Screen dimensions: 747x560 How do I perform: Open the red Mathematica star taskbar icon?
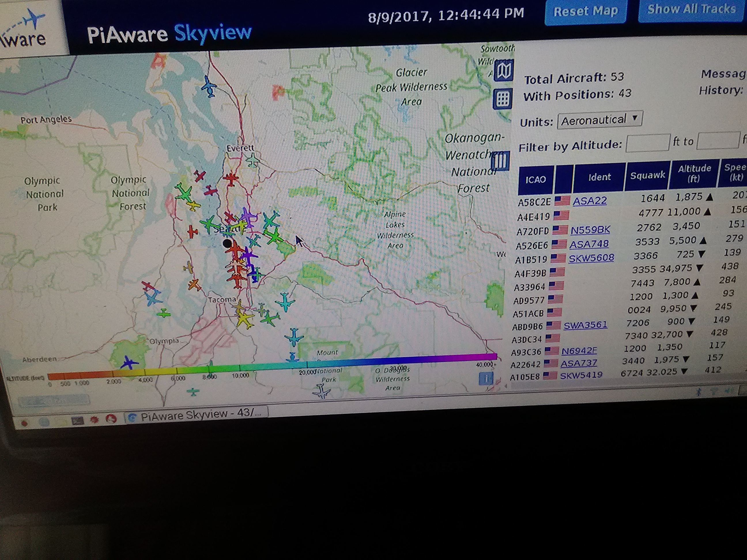coord(94,420)
